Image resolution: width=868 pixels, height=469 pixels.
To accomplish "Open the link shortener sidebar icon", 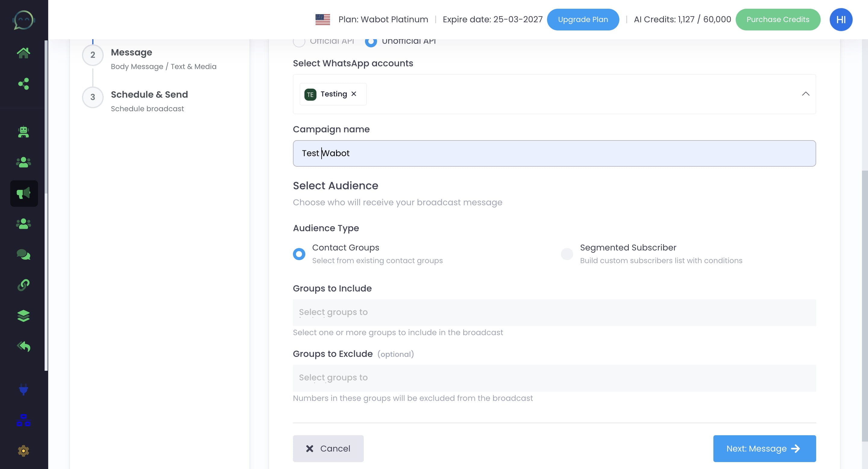I will point(24,285).
